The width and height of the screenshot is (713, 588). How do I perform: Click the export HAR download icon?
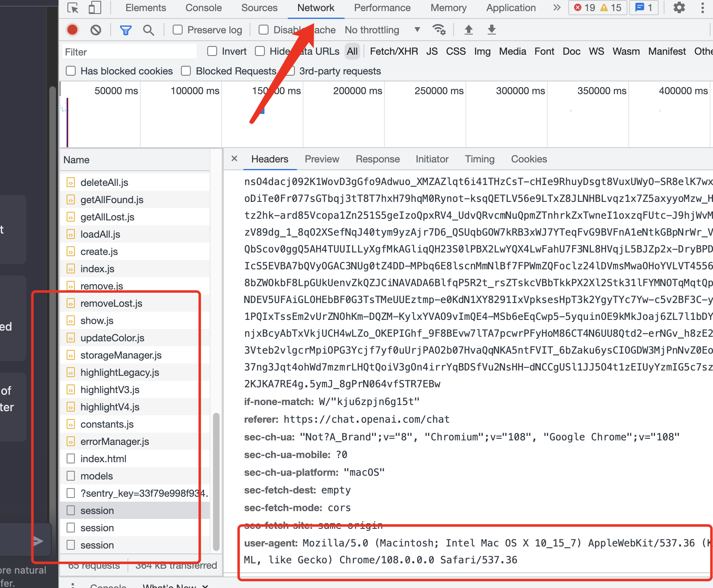tap(491, 30)
